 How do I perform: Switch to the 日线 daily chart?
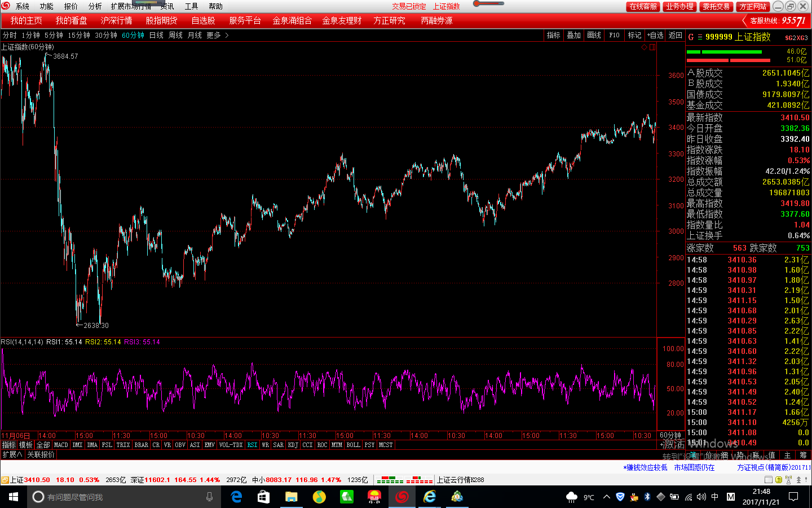[156, 35]
